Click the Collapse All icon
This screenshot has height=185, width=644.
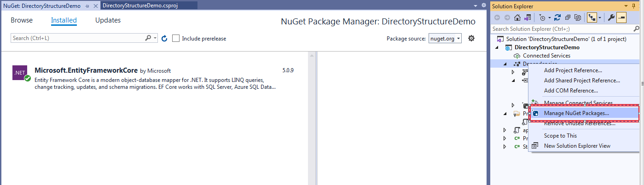(568, 17)
